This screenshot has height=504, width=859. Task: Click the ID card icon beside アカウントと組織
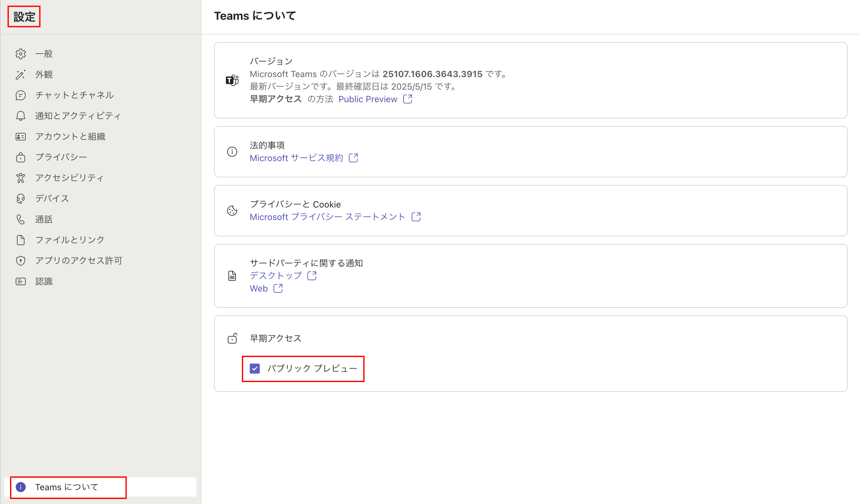point(20,137)
